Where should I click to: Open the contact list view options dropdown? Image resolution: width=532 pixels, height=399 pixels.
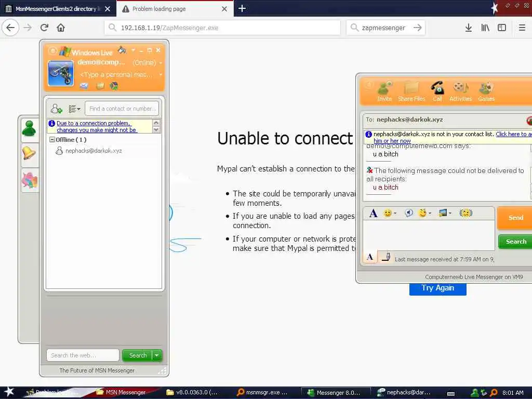tap(74, 109)
